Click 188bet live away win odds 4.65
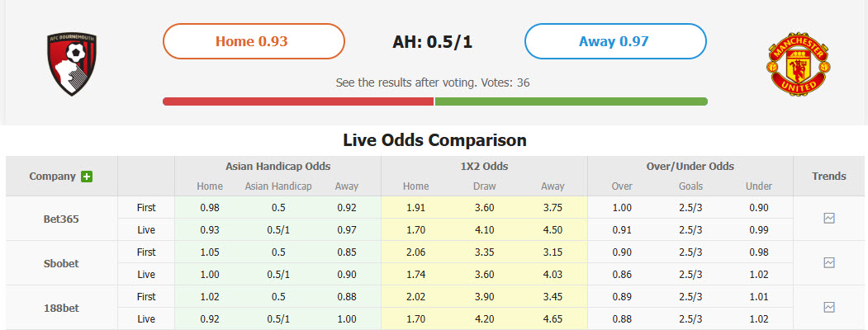Viewport: 868px width, 330px height. (553, 318)
